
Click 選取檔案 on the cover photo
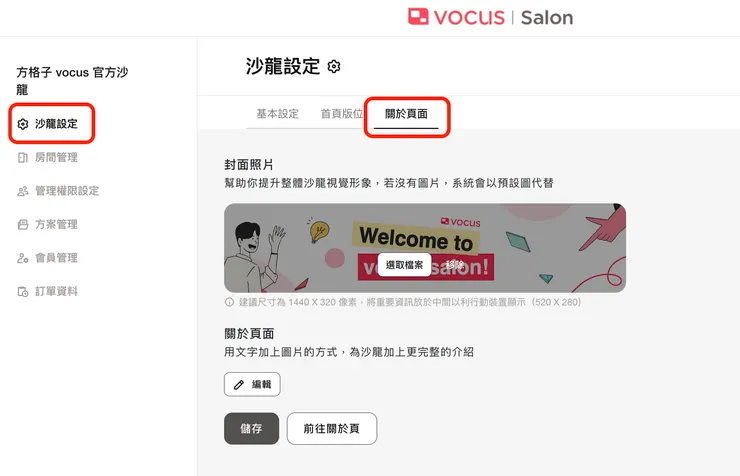(x=404, y=265)
